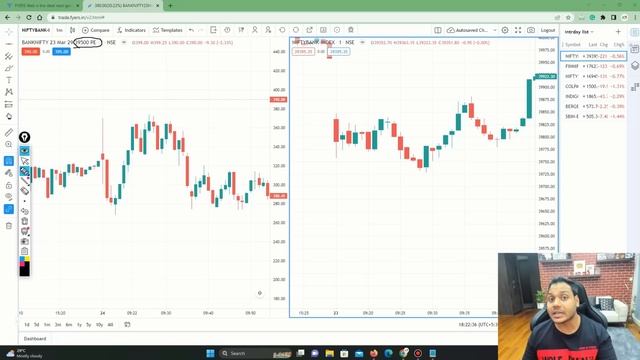This screenshot has width=640, height=360.
Task: Click the blue buy price button on left chart
Action: point(61,51)
